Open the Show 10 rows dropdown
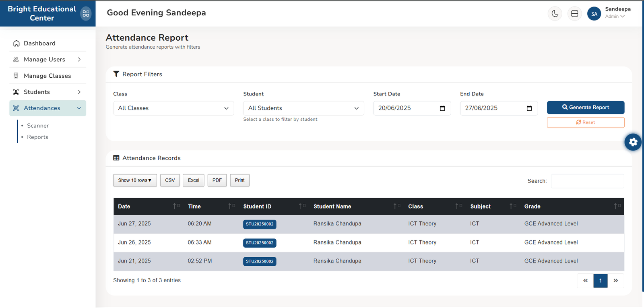The image size is (644, 308). 135,180
